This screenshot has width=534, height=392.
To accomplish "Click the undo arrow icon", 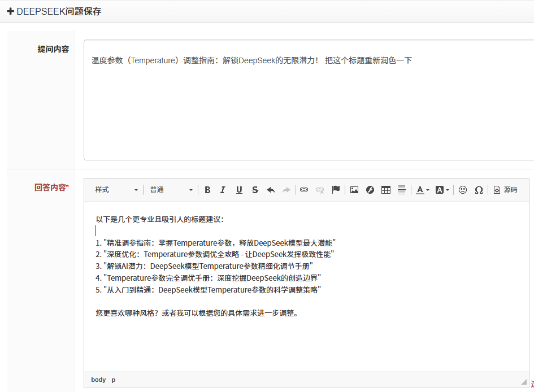I will pos(271,190).
